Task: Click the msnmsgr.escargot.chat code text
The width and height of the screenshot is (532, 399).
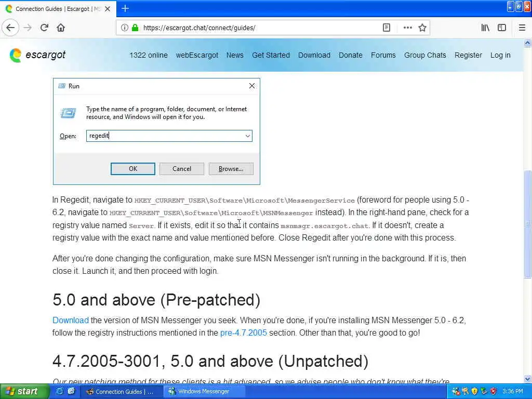Action: (324, 226)
